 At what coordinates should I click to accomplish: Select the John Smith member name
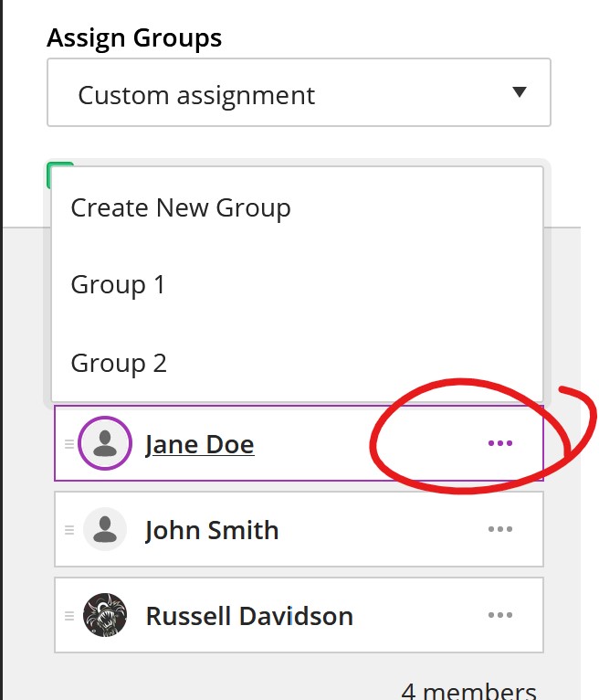[x=213, y=530]
